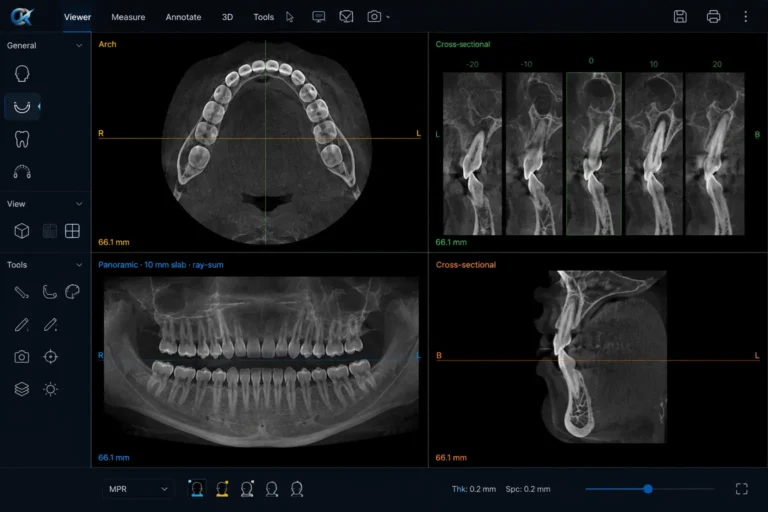This screenshot has width=768, height=512.
Task: Select the third head orientation preset
Action: click(247, 489)
